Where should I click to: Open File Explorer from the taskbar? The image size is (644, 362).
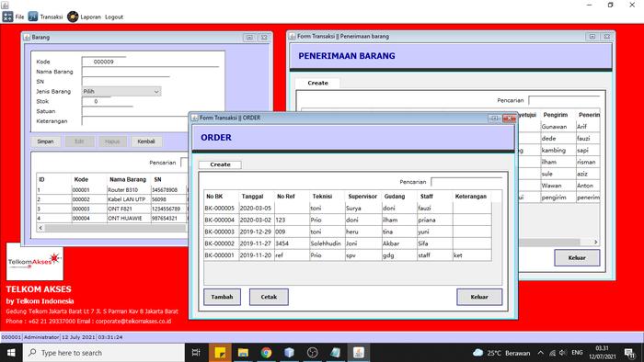point(243,353)
